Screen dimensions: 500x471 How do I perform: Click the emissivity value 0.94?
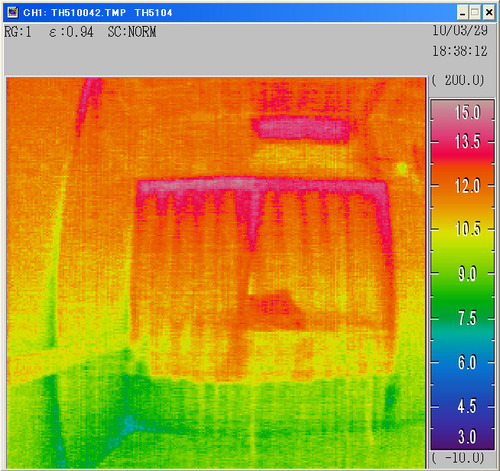[80, 32]
